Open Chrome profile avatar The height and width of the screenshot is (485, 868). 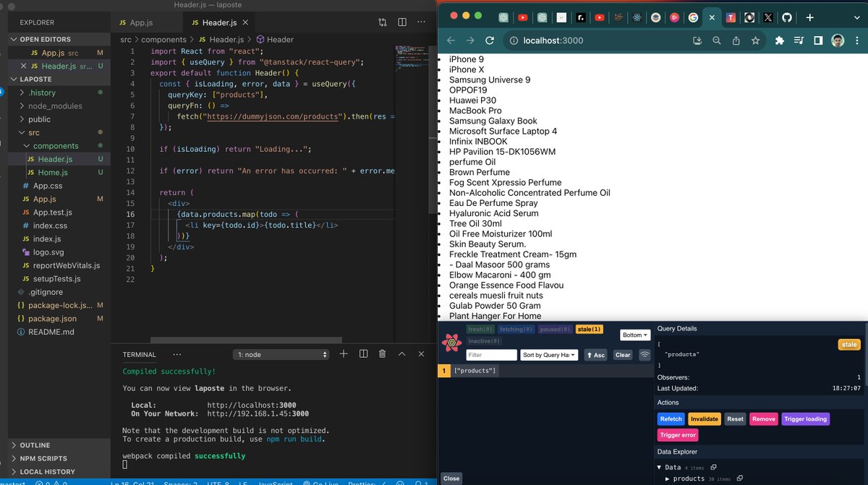838,40
